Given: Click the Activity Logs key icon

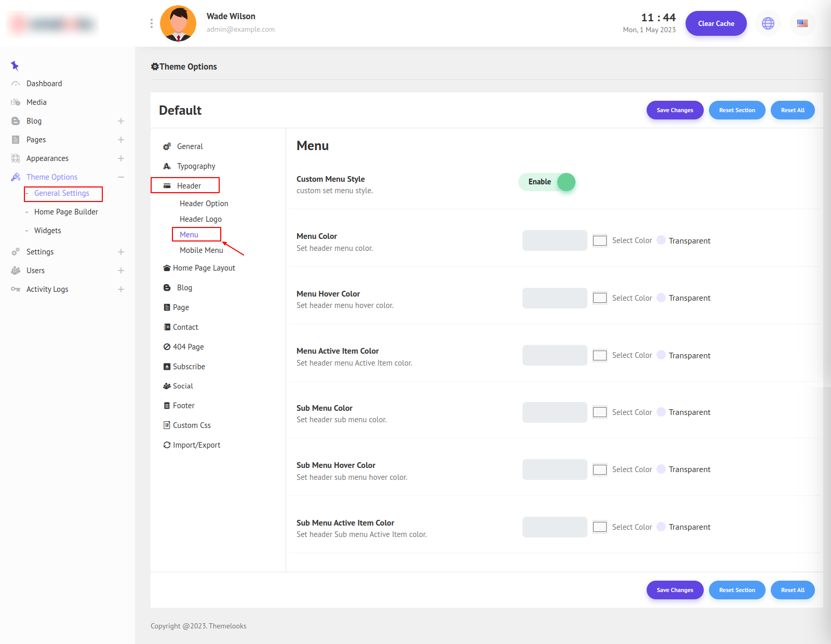Looking at the screenshot, I should [x=16, y=289].
